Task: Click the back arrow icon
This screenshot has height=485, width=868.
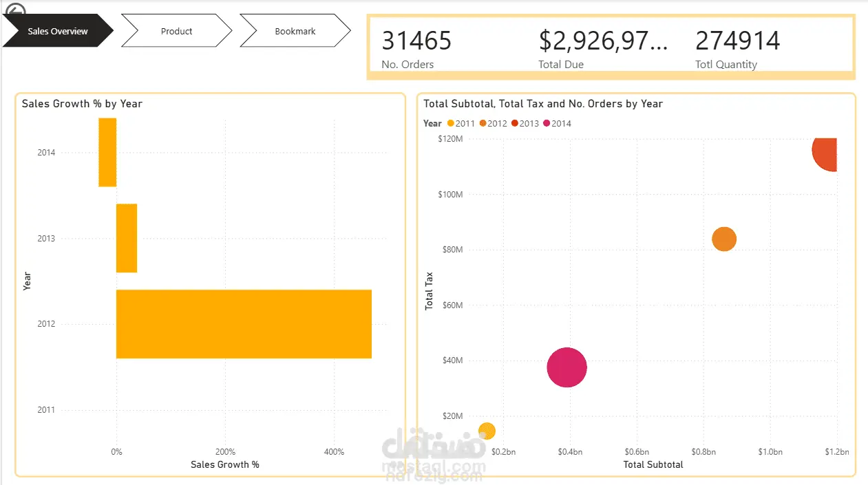Action: click(x=14, y=12)
